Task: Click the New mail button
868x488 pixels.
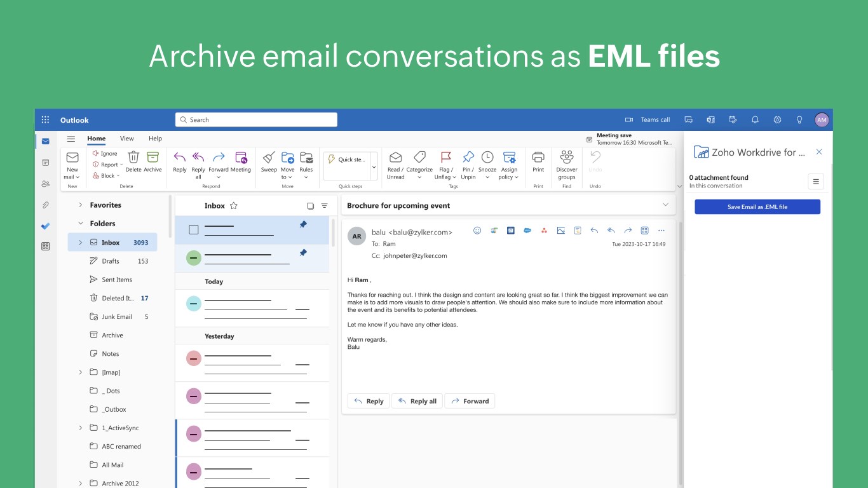Action: tap(72, 165)
